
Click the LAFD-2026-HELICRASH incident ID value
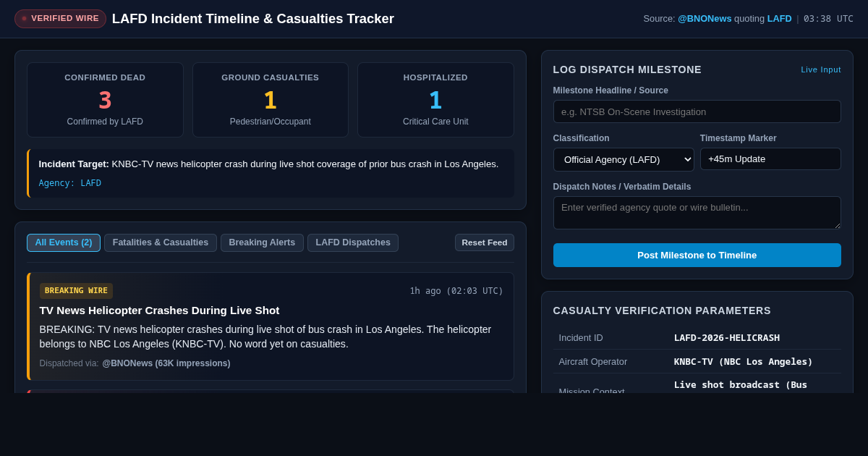(727, 337)
